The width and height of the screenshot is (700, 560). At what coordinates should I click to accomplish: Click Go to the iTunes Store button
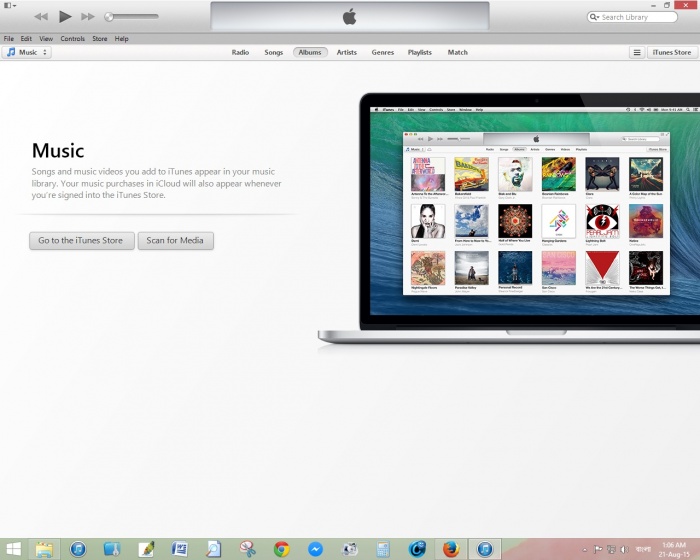pyautogui.click(x=82, y=241)
